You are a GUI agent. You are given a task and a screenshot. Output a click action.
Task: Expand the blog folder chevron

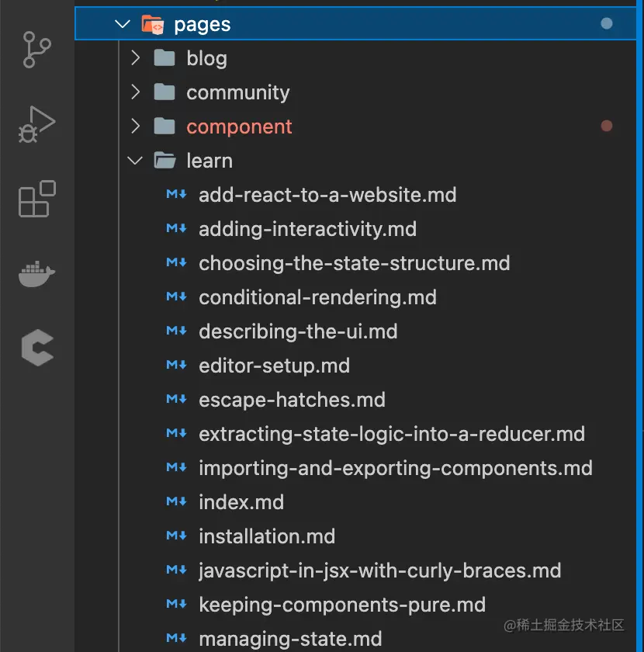(136, 58)
